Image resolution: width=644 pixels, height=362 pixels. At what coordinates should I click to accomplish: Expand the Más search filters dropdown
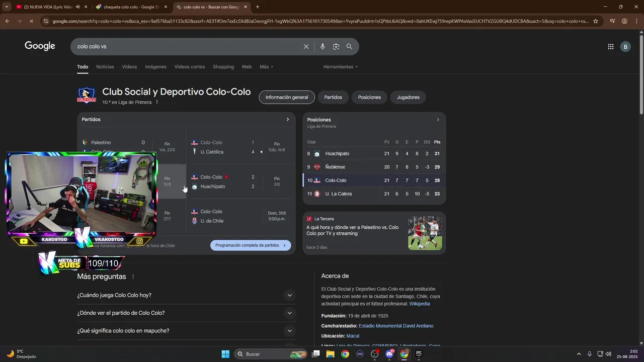(267, 67)
